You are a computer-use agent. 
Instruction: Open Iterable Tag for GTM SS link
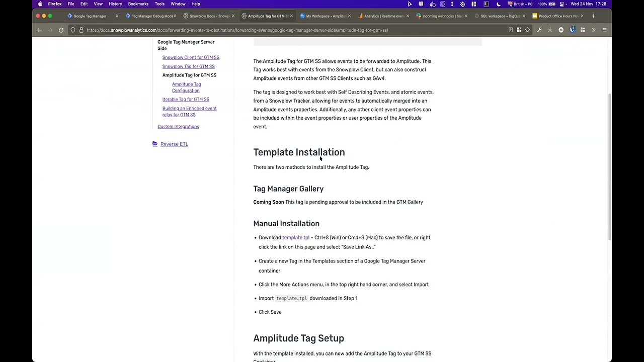[186, 99]
